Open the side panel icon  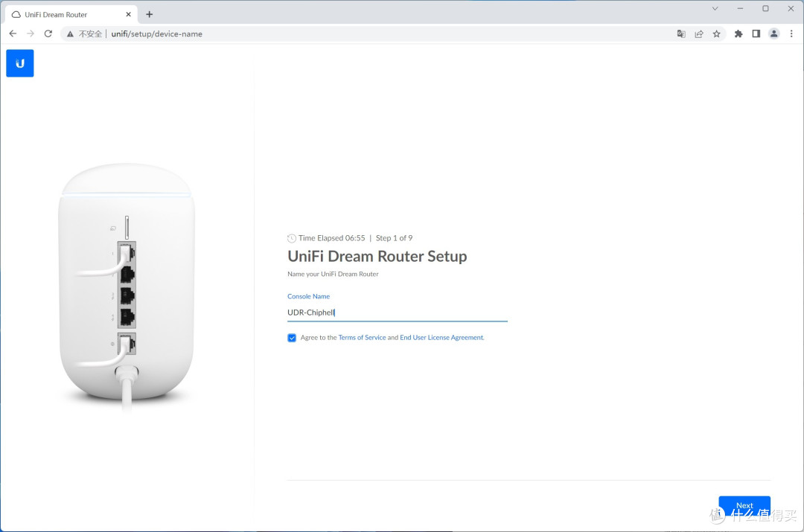755,33
